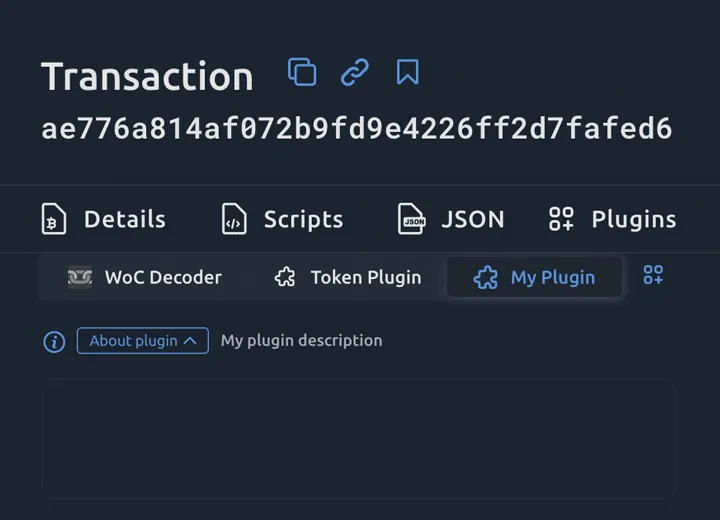This screenshot has height=520, width=720.
Task: Click inside the empty plugin content panel
Action: coord(358,438)
